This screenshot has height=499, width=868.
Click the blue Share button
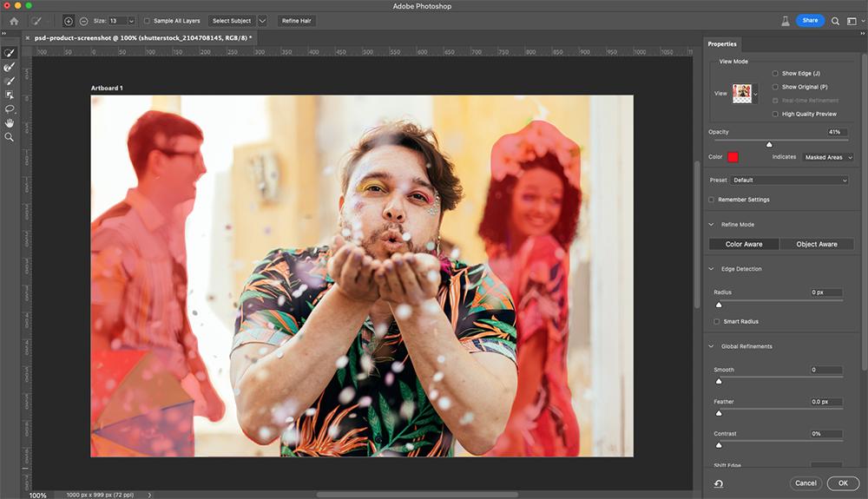[x=811, y=21]
